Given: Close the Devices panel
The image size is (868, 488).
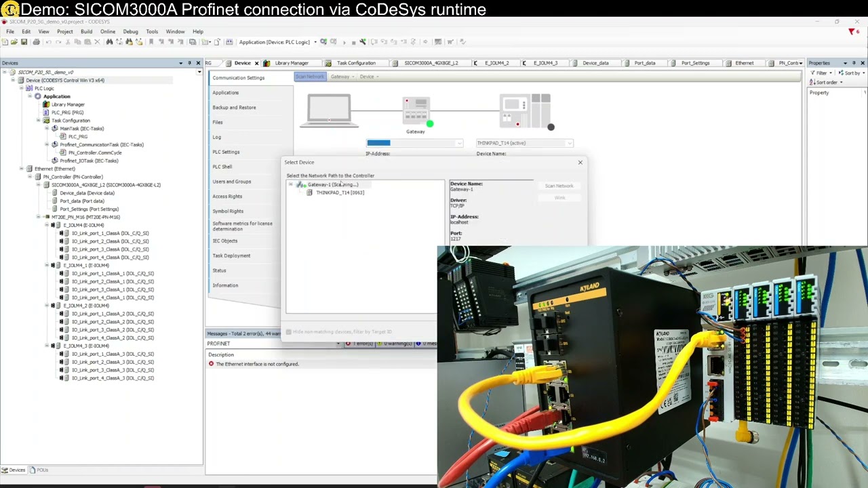Looking at the screenshot, I should coord(198,63).
